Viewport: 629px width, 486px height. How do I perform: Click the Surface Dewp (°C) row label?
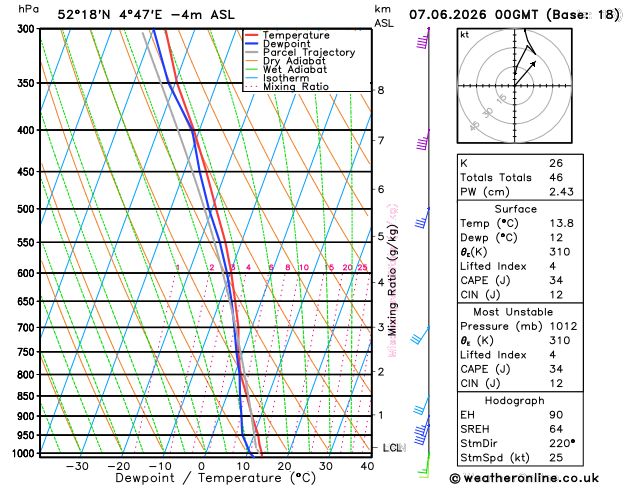pos(490,238)
